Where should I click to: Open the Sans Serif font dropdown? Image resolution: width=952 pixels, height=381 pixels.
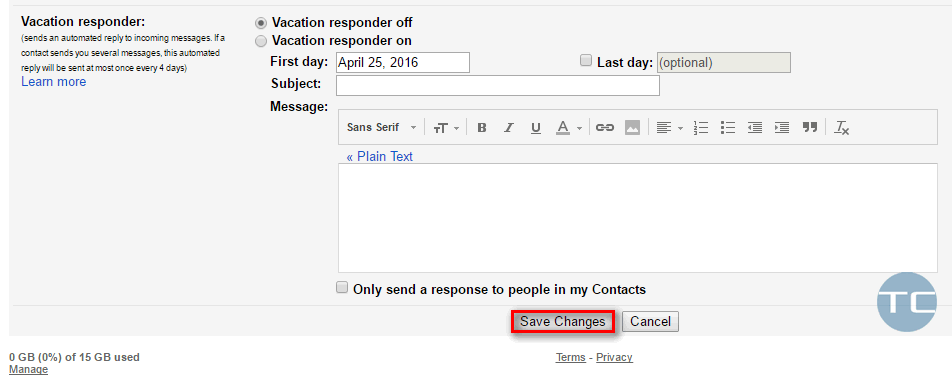pos(382,127)
